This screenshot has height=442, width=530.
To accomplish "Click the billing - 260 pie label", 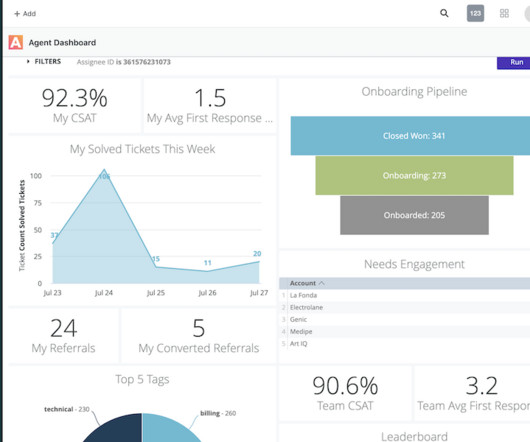I will 218,413.
